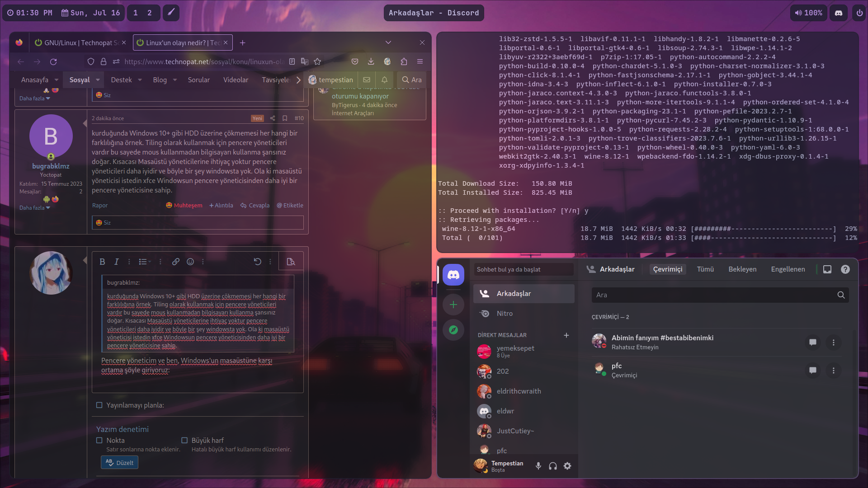Click the Bold formatting icon in editor
The width and height of the screenshot is (868, 488).
click(x=102, y=262)
